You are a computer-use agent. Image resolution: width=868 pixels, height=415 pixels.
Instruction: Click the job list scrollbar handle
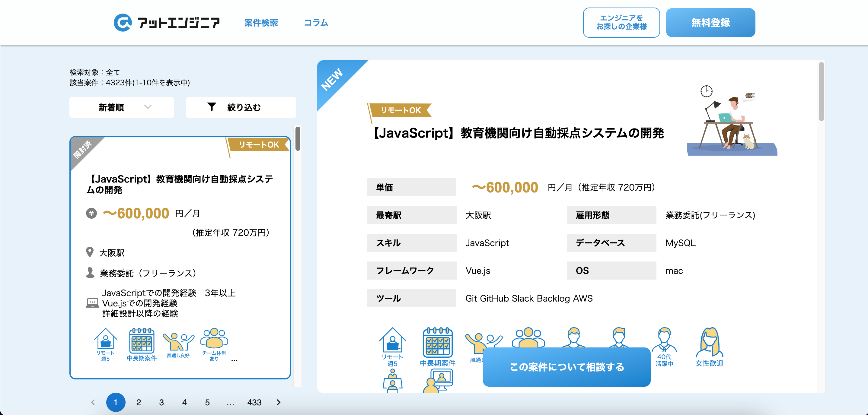tap(298, 138)
